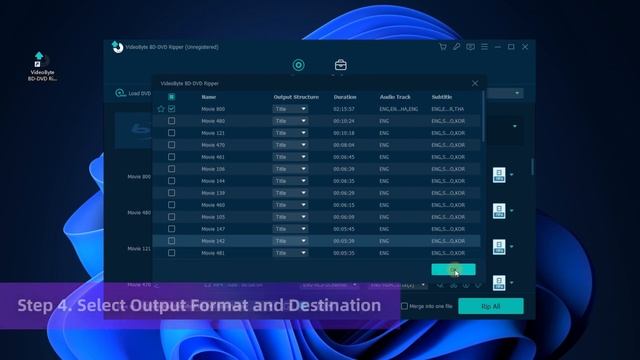Open Output Structure dropdown for Movie 105
Image resolution: width=640 pixels, height=360 pixels.
click(x=290, y=217)
